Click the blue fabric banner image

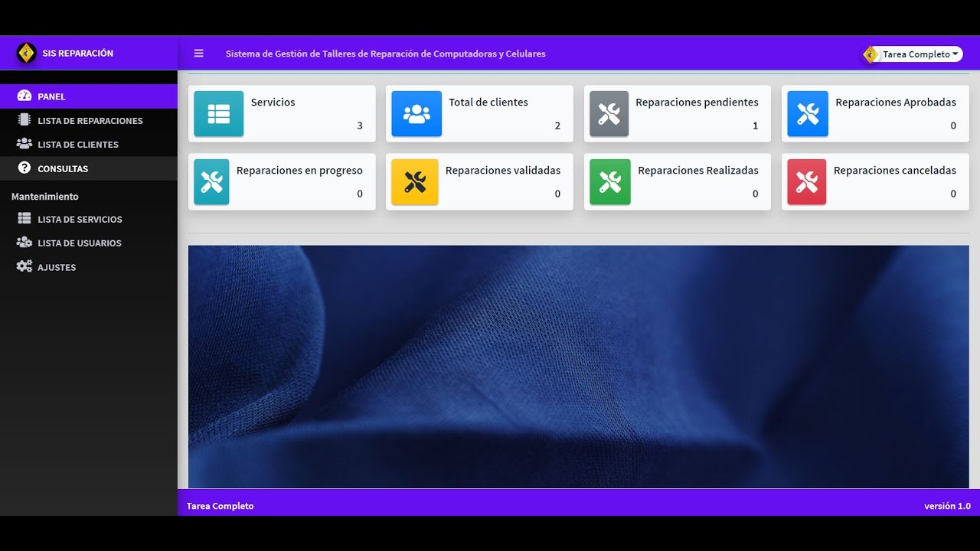[x=578, y=367]
